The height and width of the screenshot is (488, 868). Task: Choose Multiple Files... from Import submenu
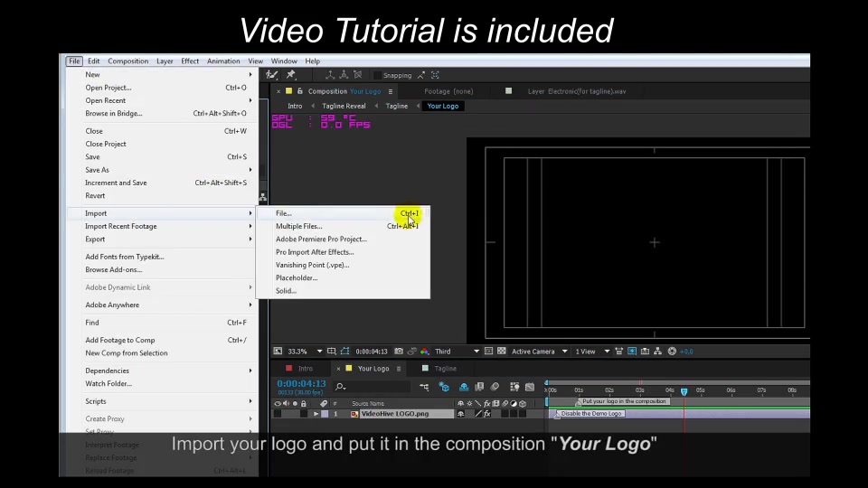[343, 226]
